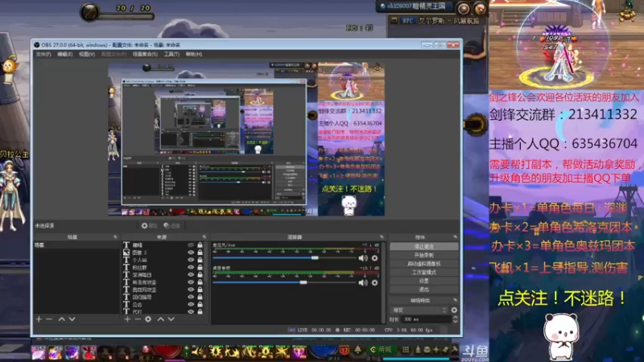
Task: Select the 图像 2 source row
Action: [x=164, y=253]
